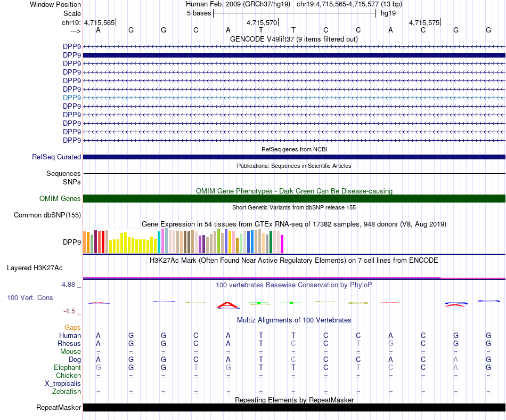Viewport: 506px width, 420px height.
Task: Select the Elephant alignment row label
Action: click(67, 367)
